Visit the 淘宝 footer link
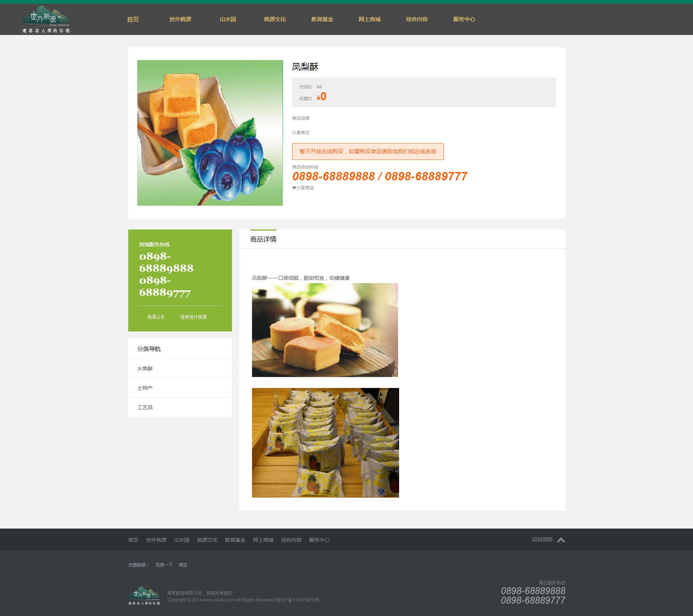Viewport: 693px width, 616px height. pyautogui.click(x=183, y=565)
